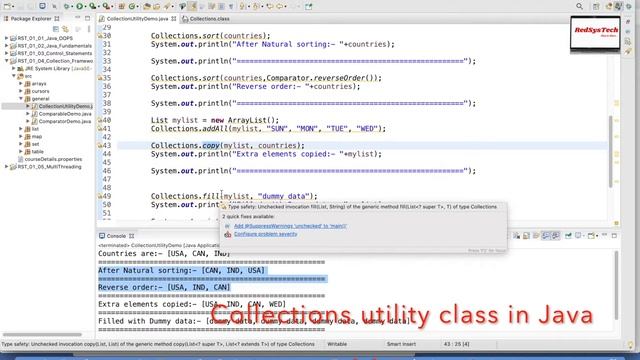
Task: Click the New Java Class green C icon
Action: pyautogui.click(x=132, y=6)
